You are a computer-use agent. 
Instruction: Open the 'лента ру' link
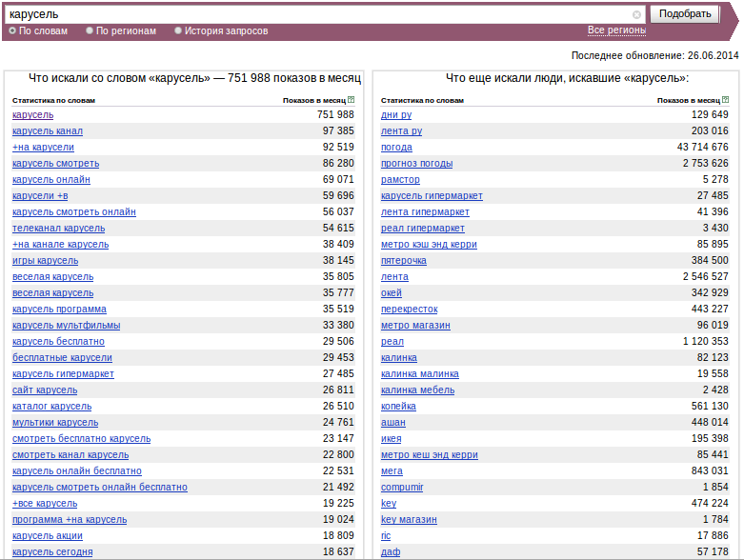pyautogui.click(x=401, y=130)
